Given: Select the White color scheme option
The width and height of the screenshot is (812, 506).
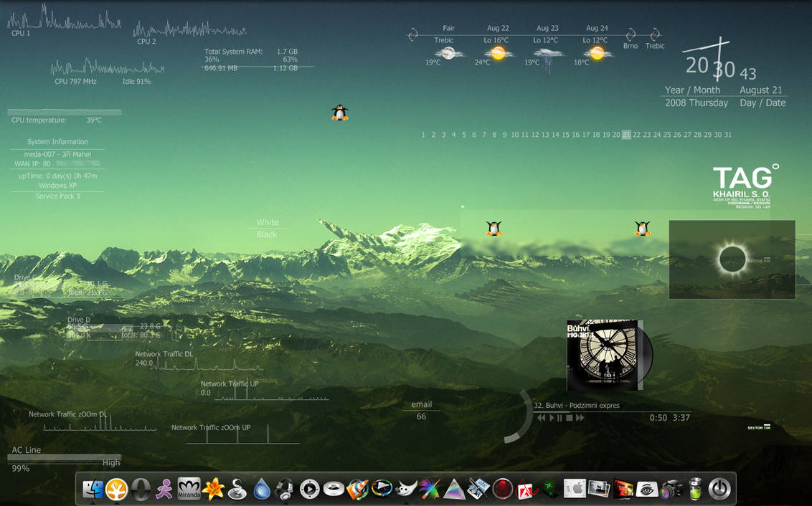Looking at the screenshot, I should (266, 222).
